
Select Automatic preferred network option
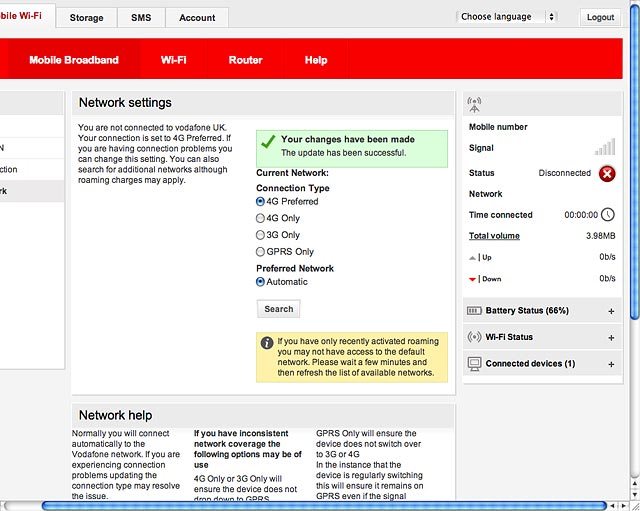coord(260,282)
